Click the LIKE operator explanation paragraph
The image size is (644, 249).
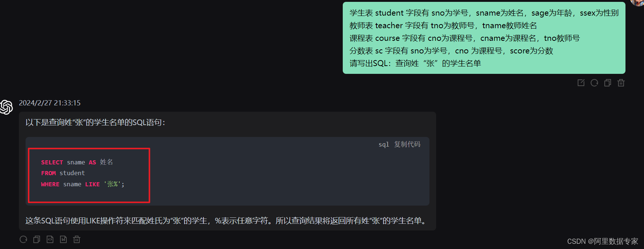(x=227, y=221)
